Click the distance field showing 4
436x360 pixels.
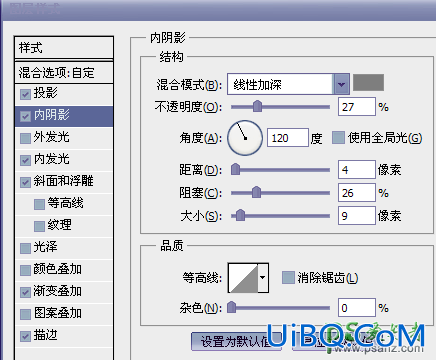357,170
